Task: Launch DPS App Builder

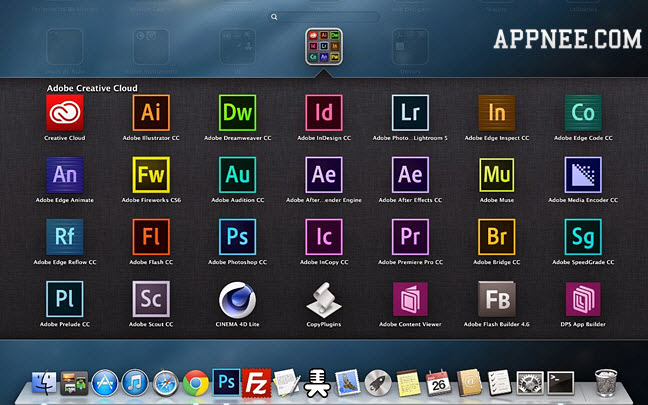Action: point(583,299)
